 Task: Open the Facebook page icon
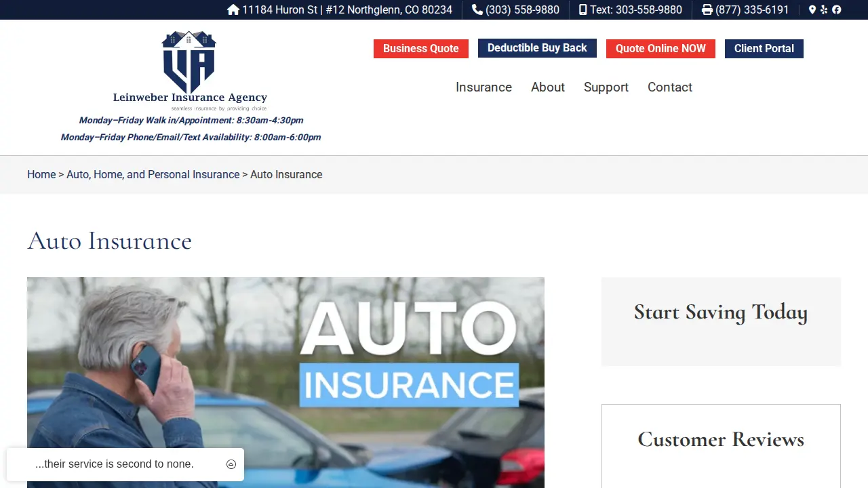[x=837, y=9]
